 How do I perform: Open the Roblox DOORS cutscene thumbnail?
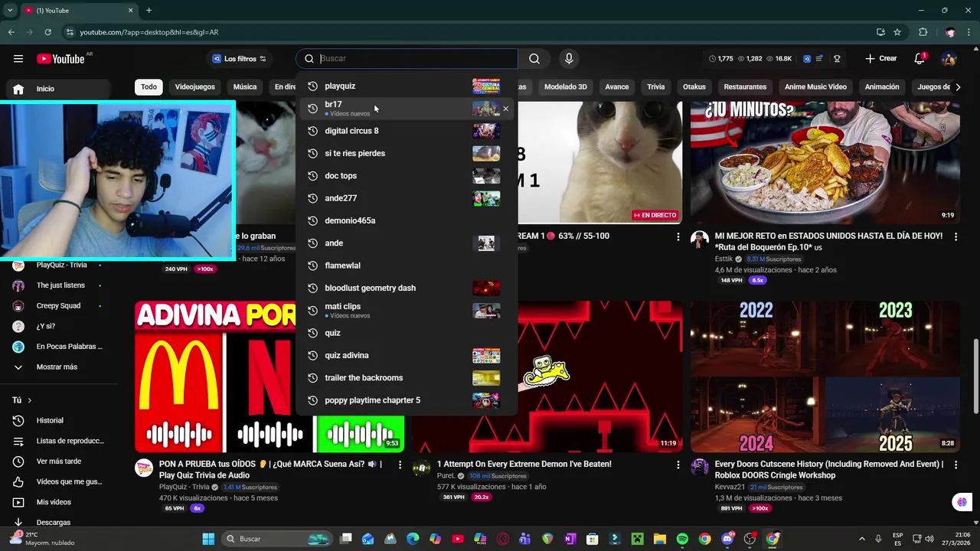pos(825,377)
